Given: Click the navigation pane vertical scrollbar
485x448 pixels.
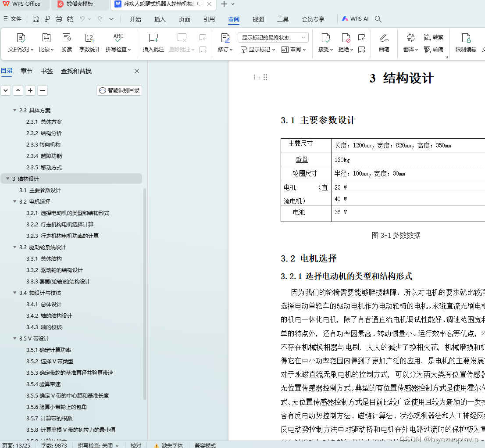Looking at the screenshot, I should tap(144, 294).
